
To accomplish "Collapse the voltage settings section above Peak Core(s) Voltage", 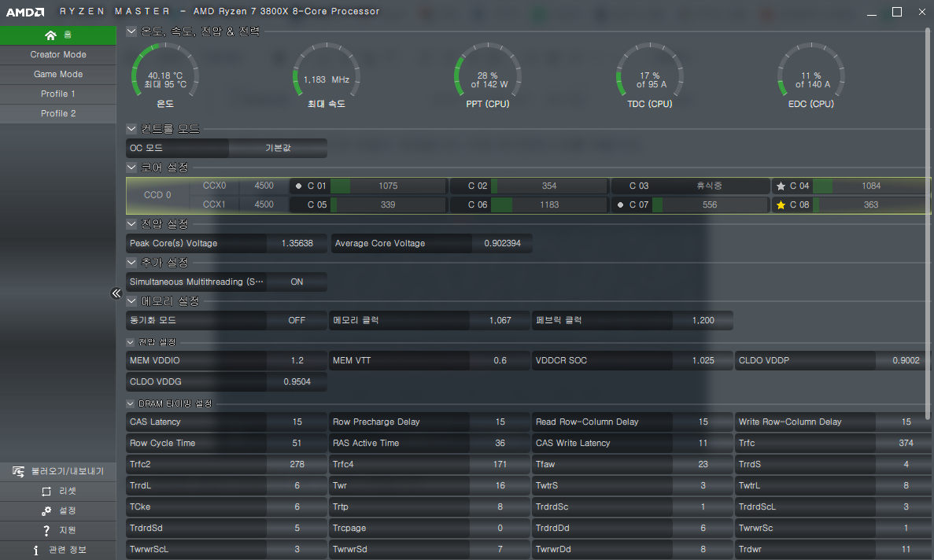I will [131, 223].
